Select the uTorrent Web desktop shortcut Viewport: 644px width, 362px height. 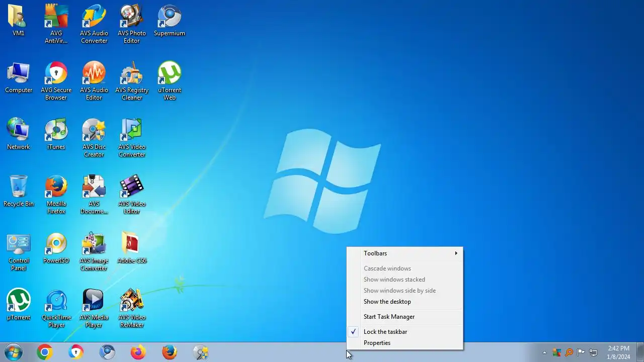click(x=170, y=80)
